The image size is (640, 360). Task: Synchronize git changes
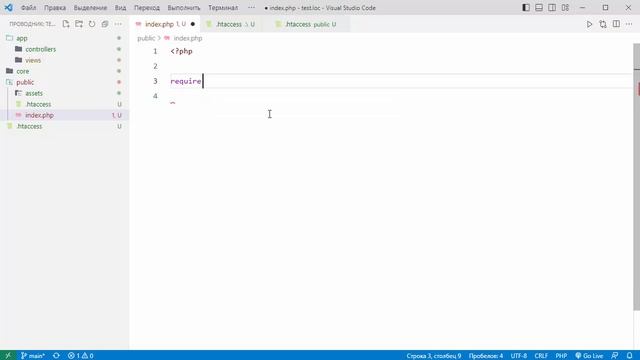pos(56,356)
